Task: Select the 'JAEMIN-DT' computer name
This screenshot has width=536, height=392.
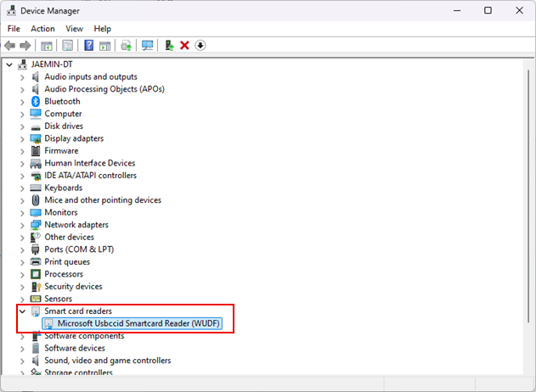Action: coord(52,64)
